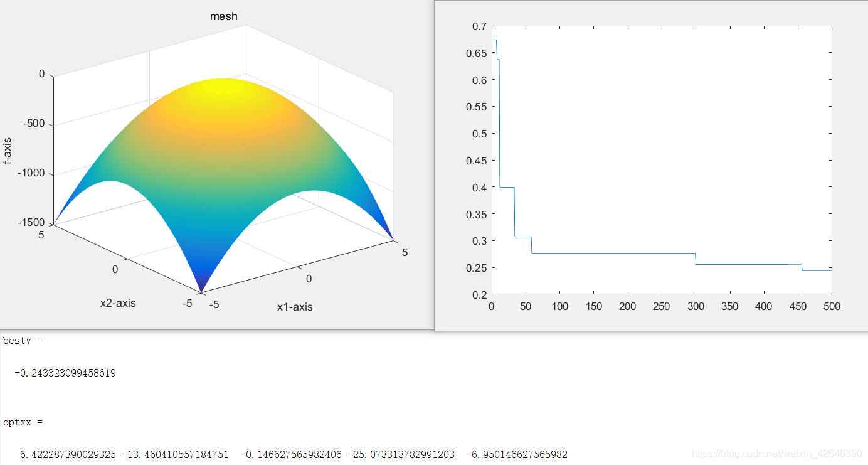
Task: Click the 300 tick on convergence x-axis
Action: coord(696,306)
